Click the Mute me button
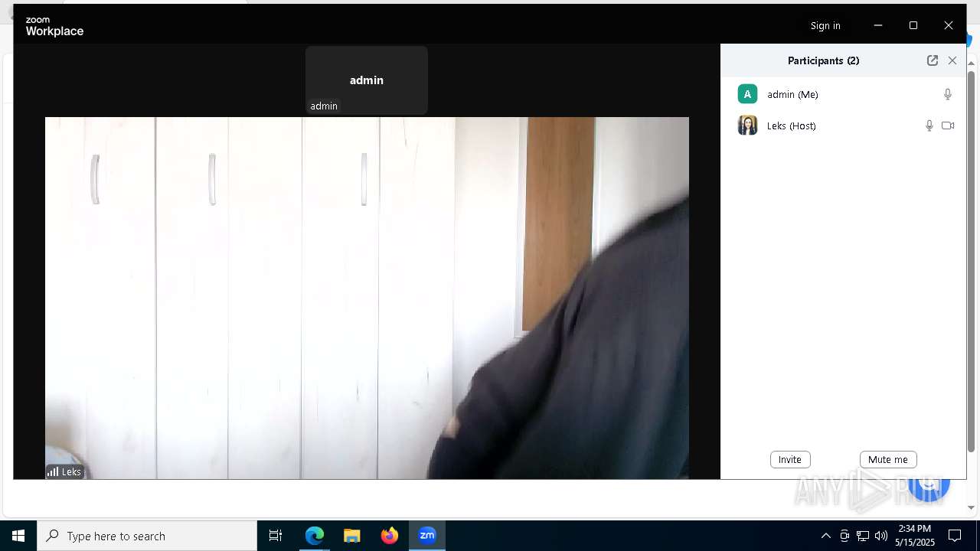Screen dimensions: 980x551 coord(888,459)
